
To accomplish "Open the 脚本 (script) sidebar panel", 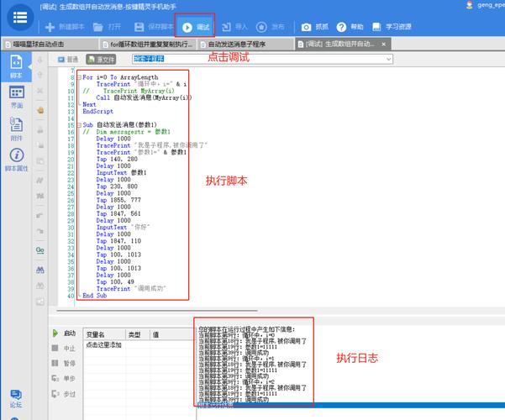I will (x=16, y=66).
